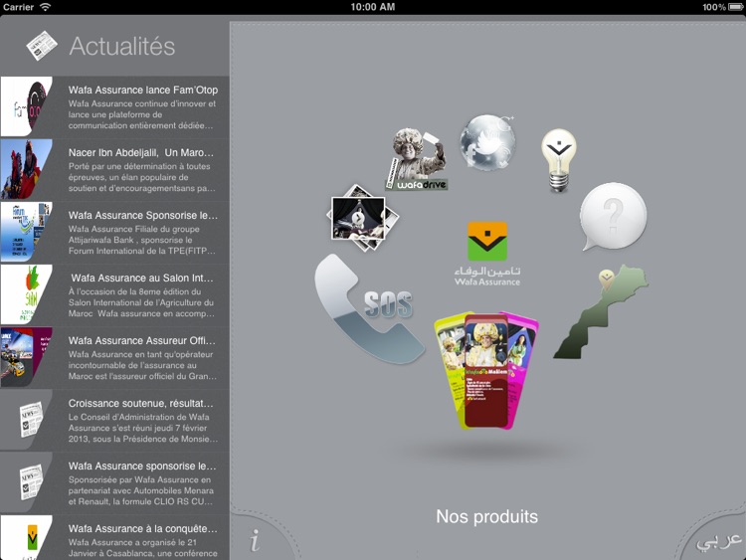Open article 'Wafa Assurance Assureur Offi...'
Viewport: 746px width, 560px height.
(x=114, y=358)
